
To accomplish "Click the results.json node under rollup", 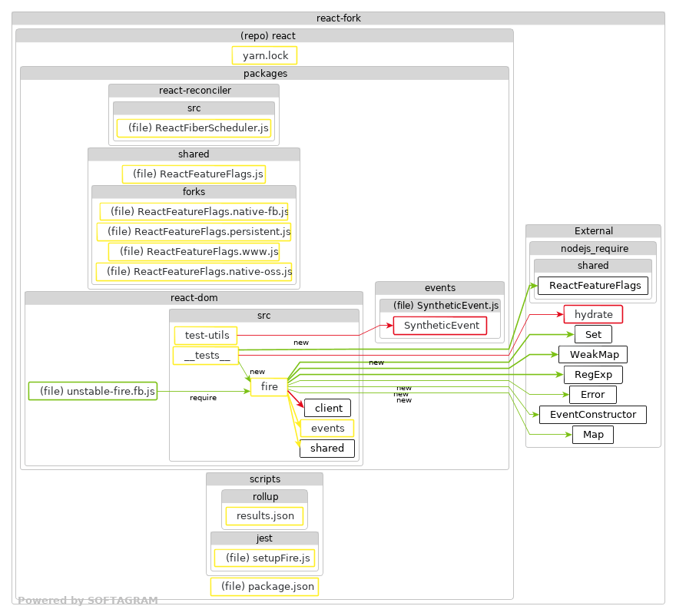I will [264, 516].
